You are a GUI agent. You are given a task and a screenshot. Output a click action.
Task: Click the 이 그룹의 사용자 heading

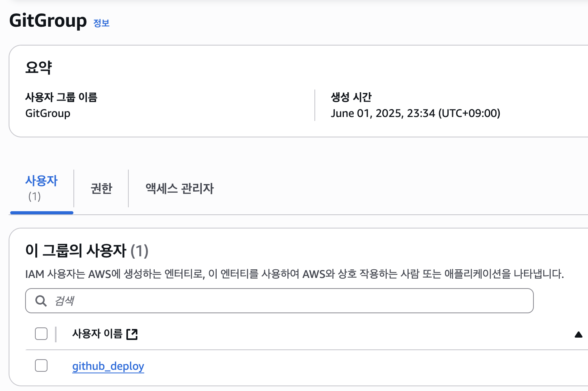pyautogui.click(x=86, y=251)
